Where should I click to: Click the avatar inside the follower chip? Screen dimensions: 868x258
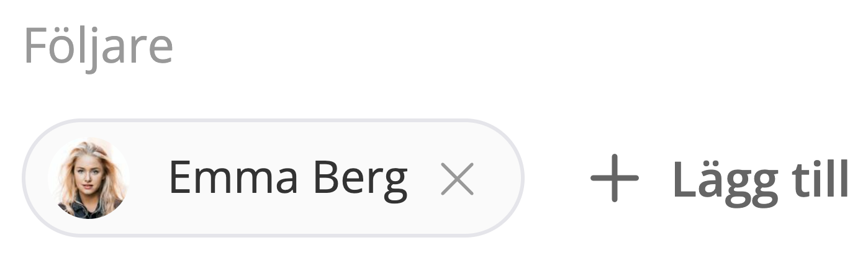click(89, 178)
